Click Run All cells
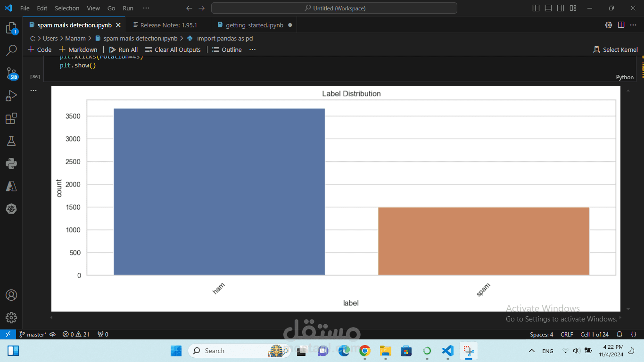Image resolution: width=644 pixels, height=362 pixels. pyautogui.click(x=124, y=49)
